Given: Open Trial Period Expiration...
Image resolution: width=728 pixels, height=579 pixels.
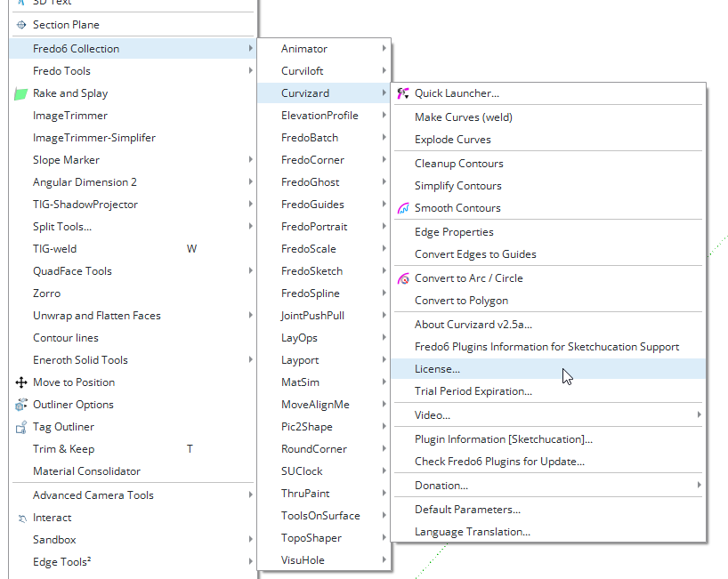Looking at the screenshot, I should (x=548, y=391).
